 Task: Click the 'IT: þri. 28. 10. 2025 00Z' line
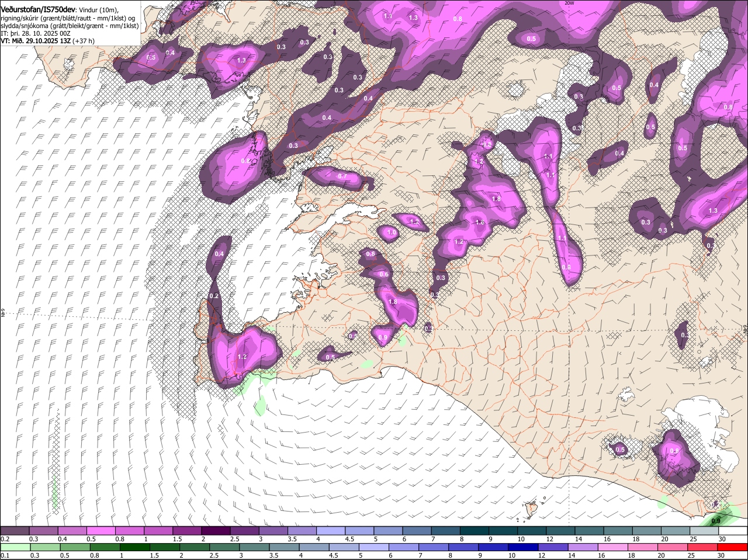[35, 34]
